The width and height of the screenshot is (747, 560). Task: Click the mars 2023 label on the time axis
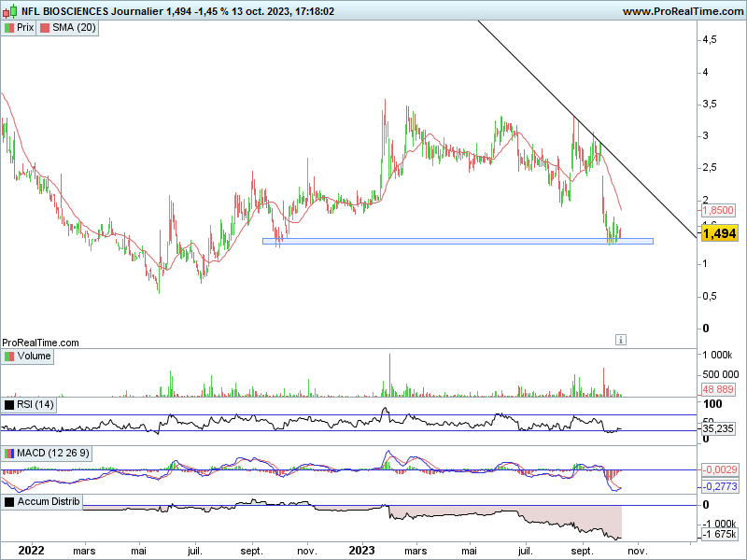416,552
